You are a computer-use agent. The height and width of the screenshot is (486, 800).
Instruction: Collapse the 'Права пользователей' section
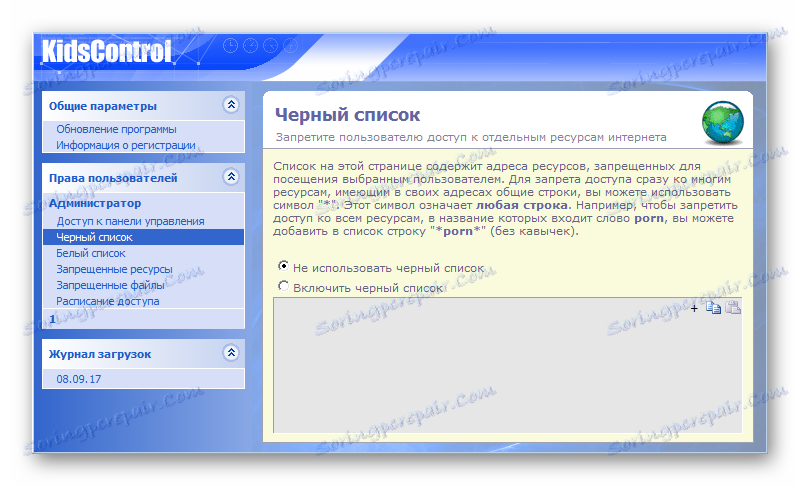(x=231, y=177)
